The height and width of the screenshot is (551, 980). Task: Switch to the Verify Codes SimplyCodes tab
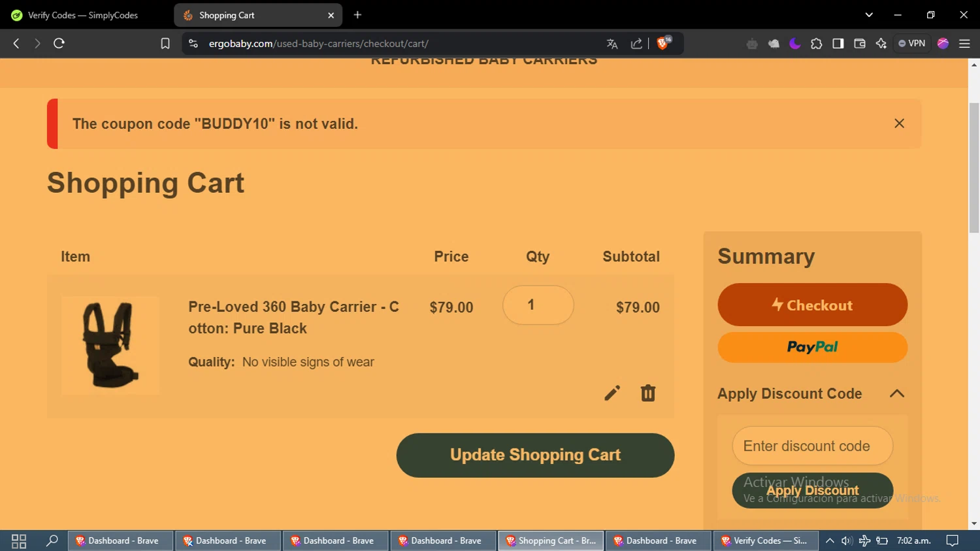pyautogui.click(x=82, y=15)
